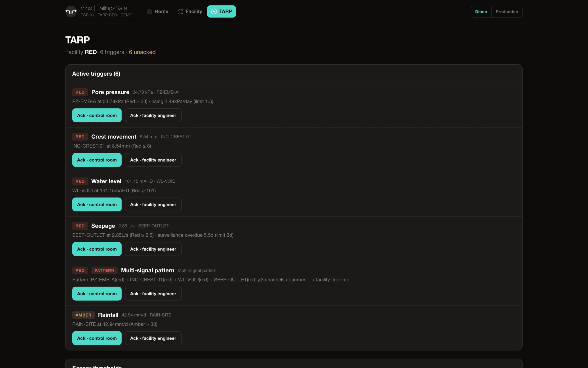Ack facility engineer for Water level
This screenshot has width=588, height=368.
153,204
